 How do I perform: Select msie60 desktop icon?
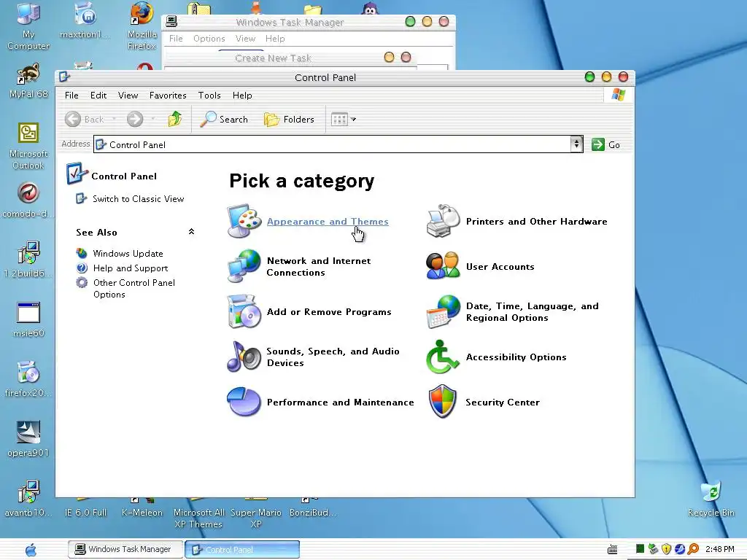(x=28, y=319)
